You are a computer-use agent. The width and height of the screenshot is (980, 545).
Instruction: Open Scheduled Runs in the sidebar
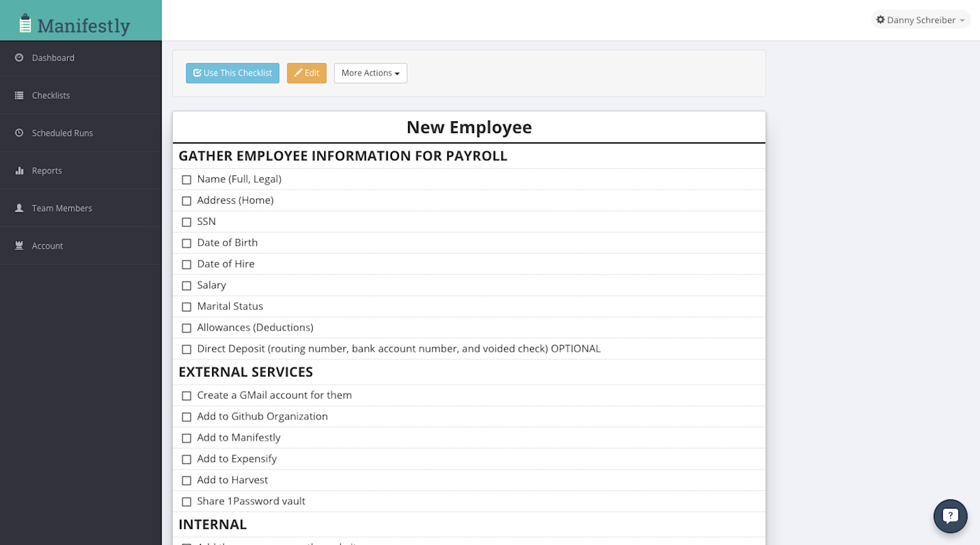[x=80, y=132]
